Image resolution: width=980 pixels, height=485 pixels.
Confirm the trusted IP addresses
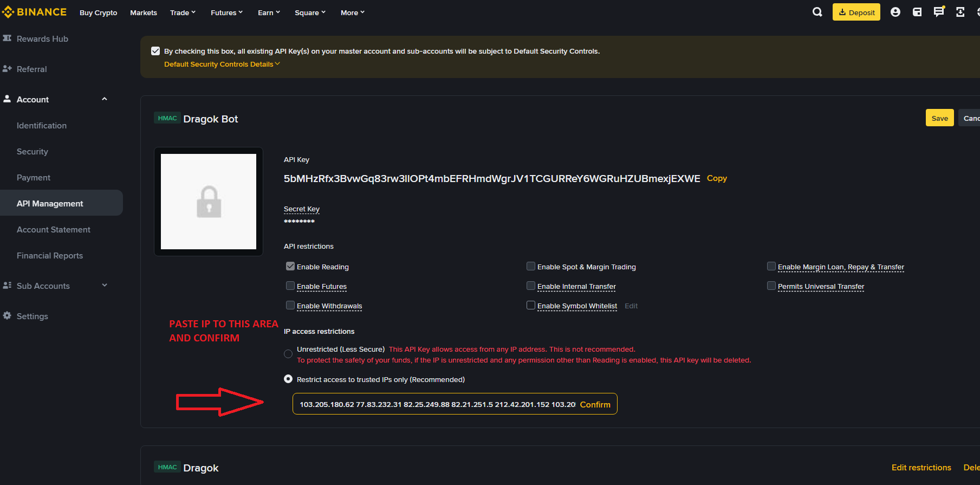point(595,404)
